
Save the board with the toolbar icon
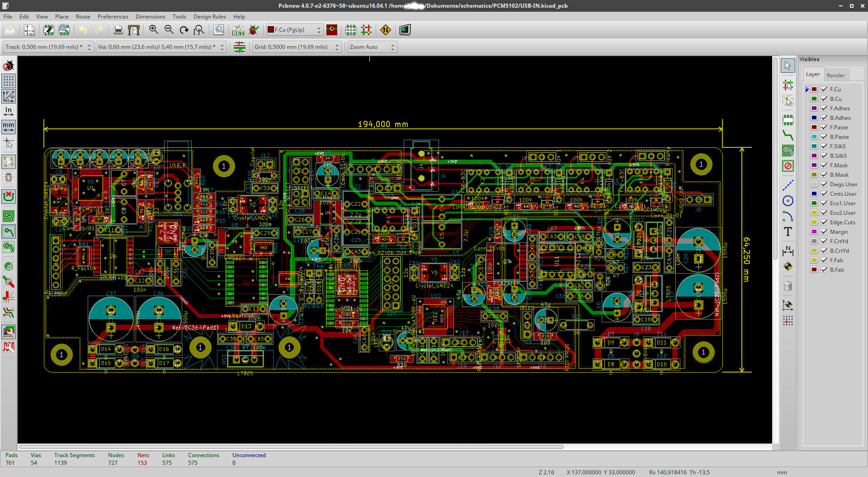[10, 30]
